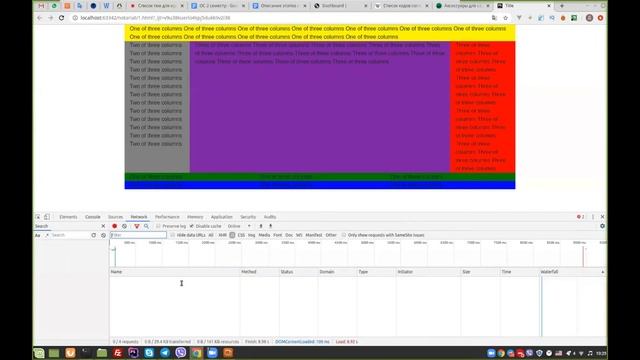The width and height of the screenshot is (640, 360).
Task: Click the network Filter input field
Action: pyautogui.click(x=138, y=235)
